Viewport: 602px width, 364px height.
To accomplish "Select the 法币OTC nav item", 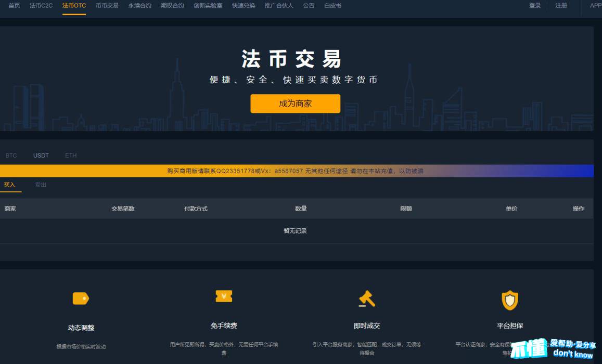I will [74, 5].
